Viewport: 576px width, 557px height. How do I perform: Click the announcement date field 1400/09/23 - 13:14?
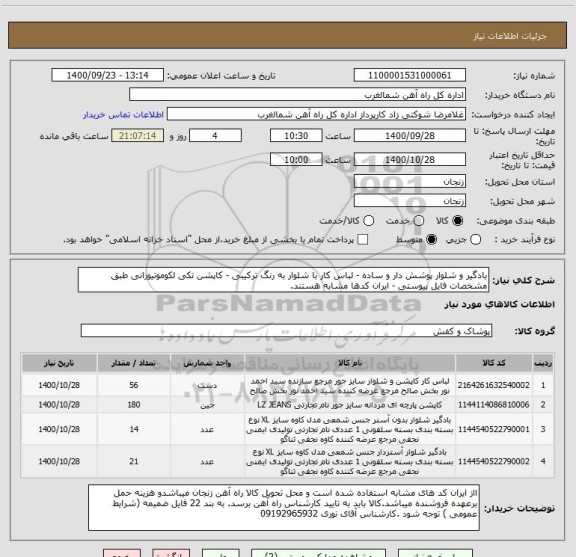pyautogui.click(x=108, y=75)
